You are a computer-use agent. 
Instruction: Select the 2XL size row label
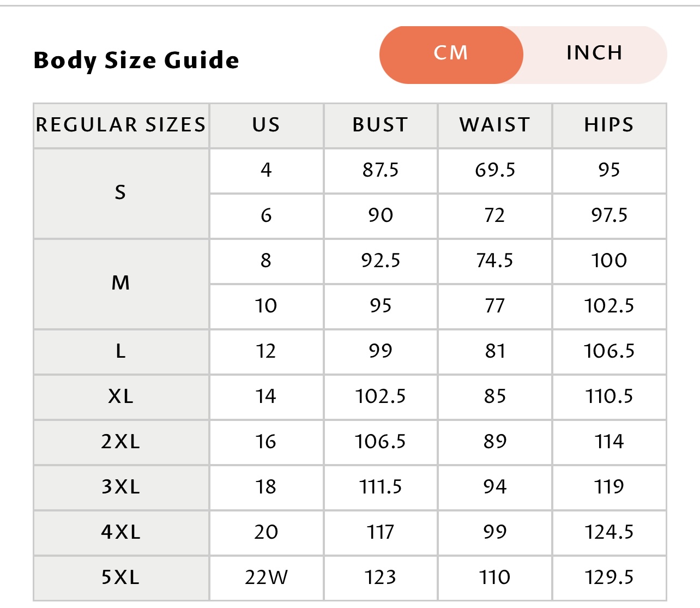(121, 442)
